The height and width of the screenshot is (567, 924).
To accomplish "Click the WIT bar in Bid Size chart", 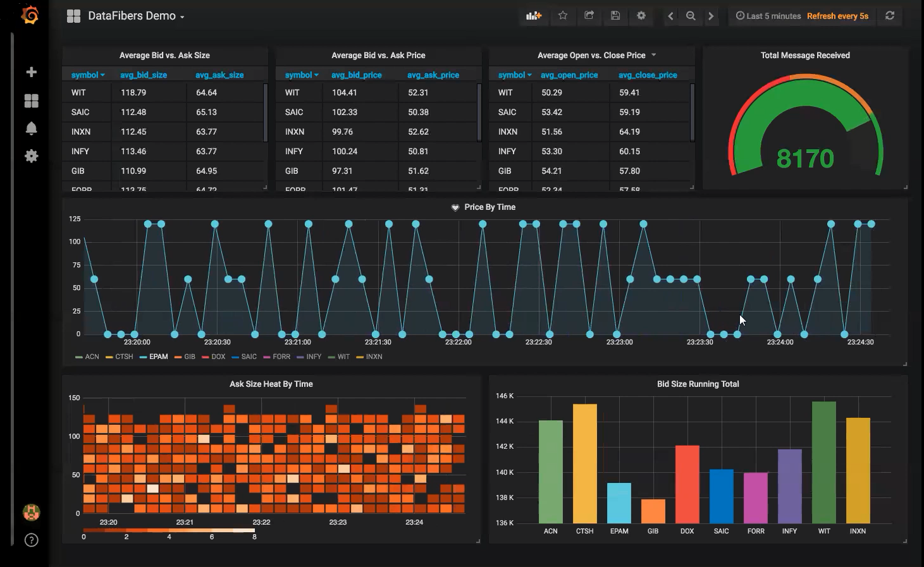I will [823, 462].
